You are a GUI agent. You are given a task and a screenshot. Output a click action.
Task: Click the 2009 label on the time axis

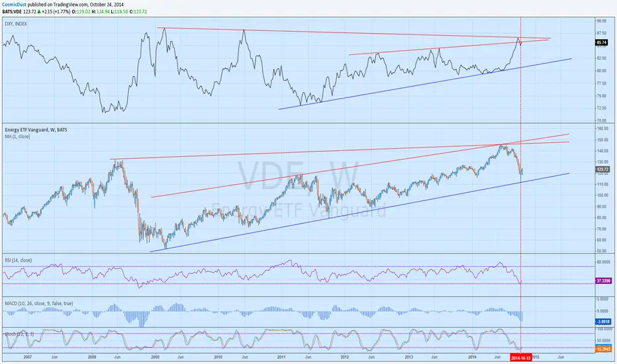click(155, 357)
